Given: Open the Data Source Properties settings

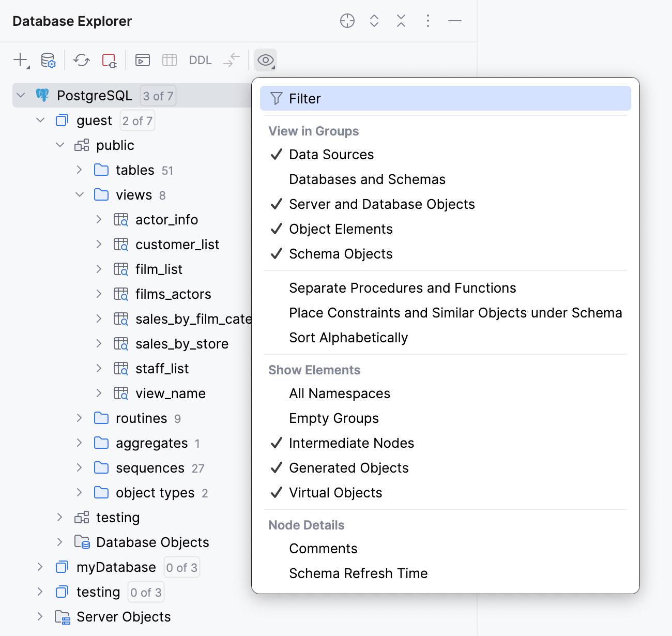Looking at the screenshot, I should [48, 60].
